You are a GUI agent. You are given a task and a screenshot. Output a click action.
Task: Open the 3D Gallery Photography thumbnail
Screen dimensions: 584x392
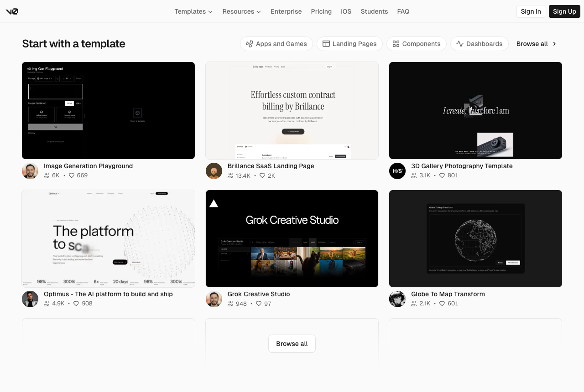(x=475, y=110)
